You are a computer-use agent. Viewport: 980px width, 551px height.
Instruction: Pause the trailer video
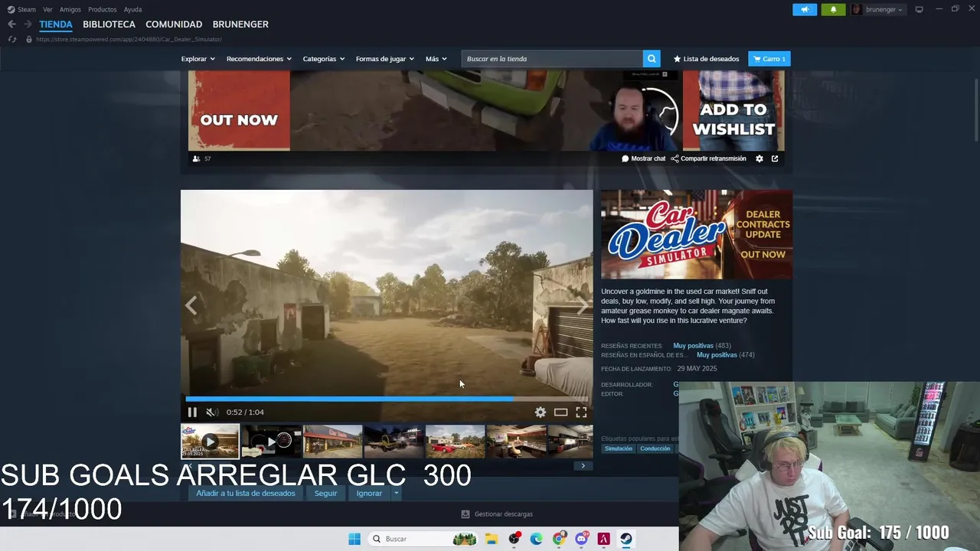tap(192, 412)
